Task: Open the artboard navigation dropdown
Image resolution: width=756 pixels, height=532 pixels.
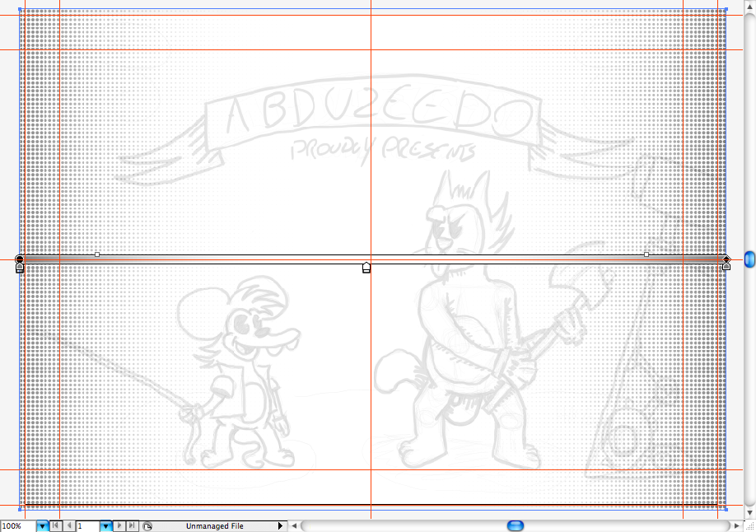Action: point(105,526)
